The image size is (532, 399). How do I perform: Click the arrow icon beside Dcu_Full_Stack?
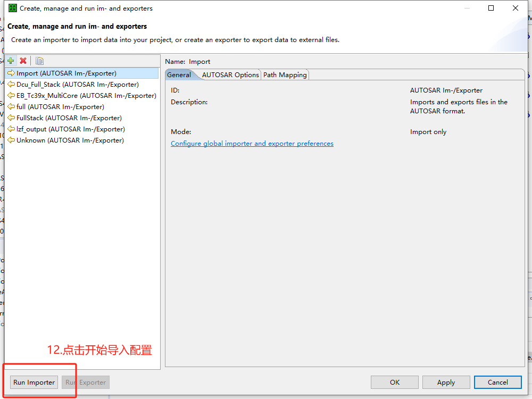click(x=11, y=85)
